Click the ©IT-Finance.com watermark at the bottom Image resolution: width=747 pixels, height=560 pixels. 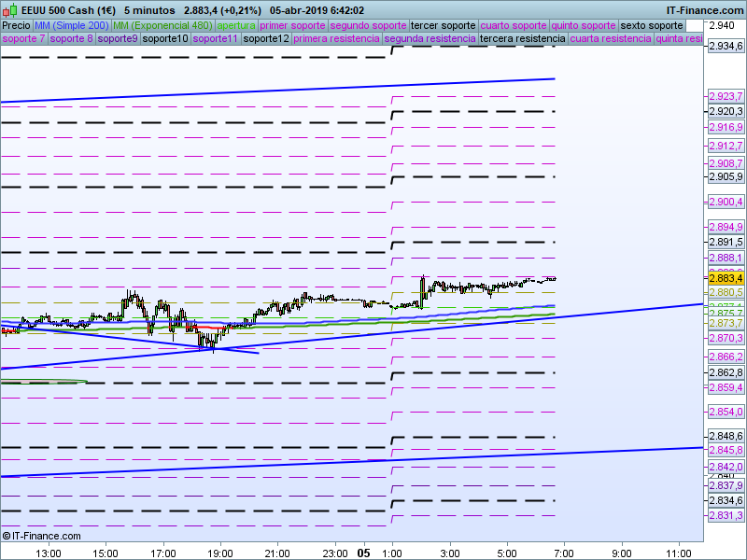pos(42,536)
